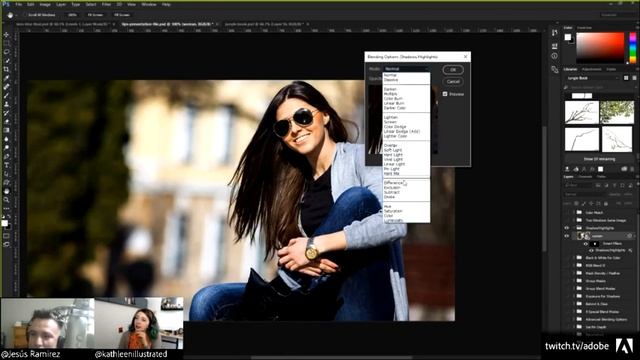The width and height of the screenshot is (640, 360).
Task: Select the Clone Stamp tool
Action: (7, 104)
